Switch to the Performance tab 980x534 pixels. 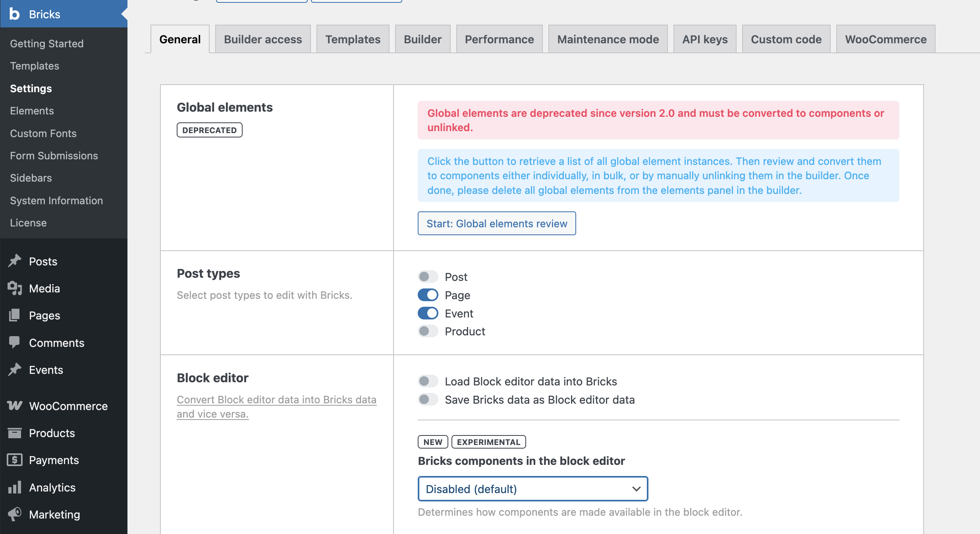tap(499, 39)
